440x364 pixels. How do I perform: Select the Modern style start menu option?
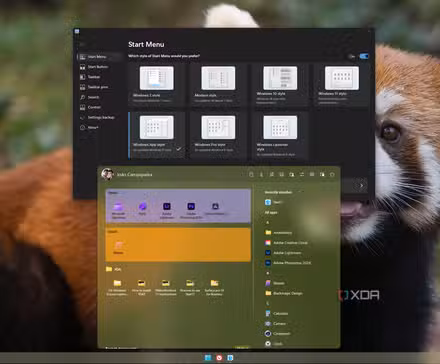point(218,85)
